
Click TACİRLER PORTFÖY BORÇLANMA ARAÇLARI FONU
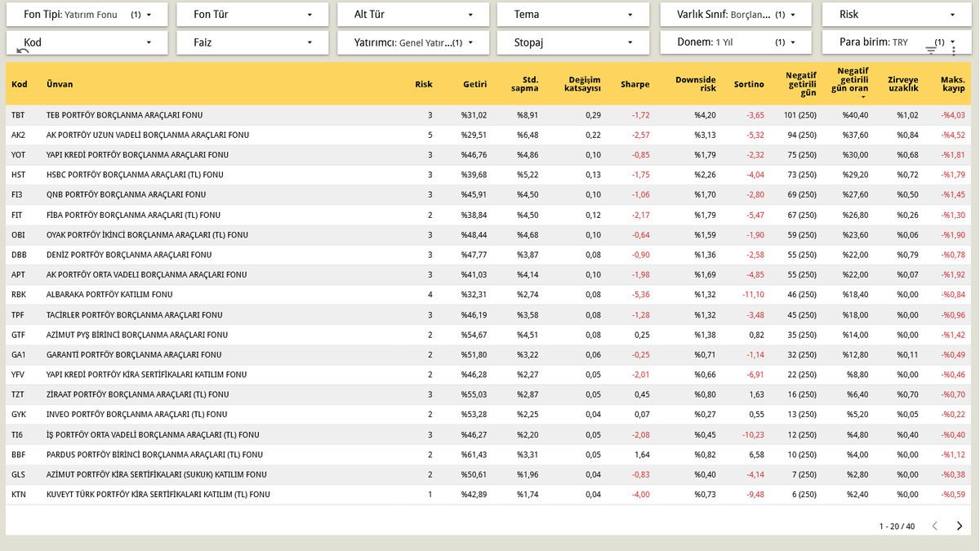134,315
